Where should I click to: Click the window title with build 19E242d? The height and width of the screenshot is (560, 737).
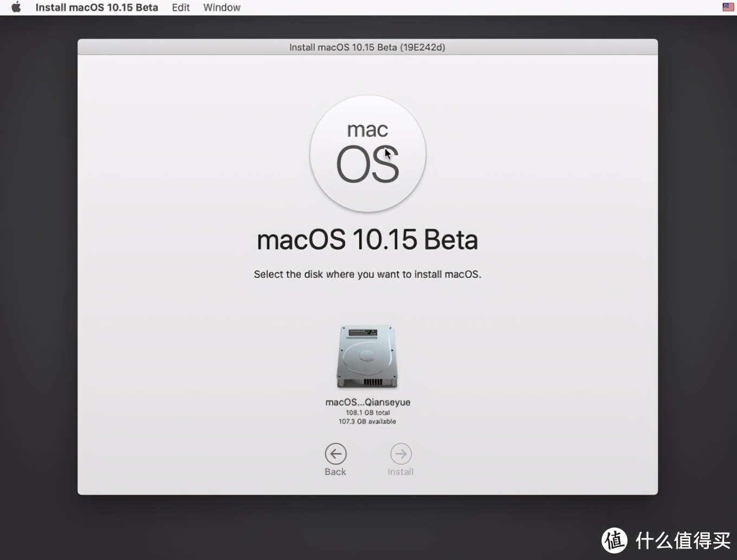(367, 47)
